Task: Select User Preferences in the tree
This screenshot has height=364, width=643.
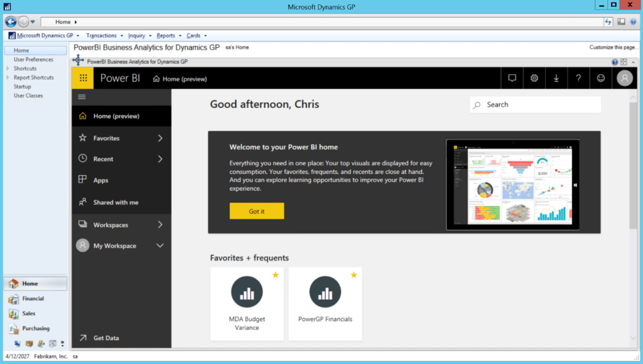Action: (x=34, y=60)
